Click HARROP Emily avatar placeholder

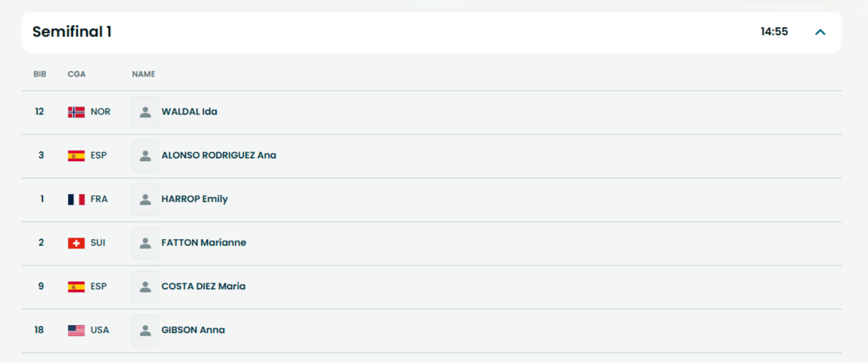click(145, 200)
